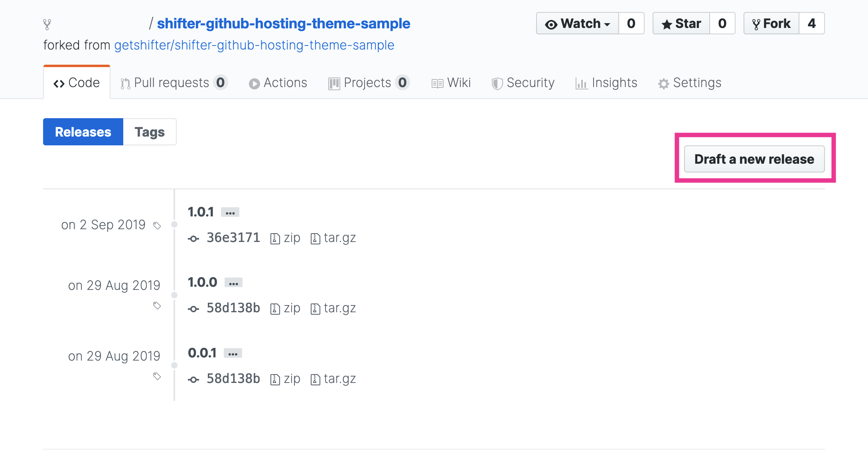Image resolution: width=868 pixels, height=458 pixels.
Task: Open the repository Settings tab
Action: point(690,83)
